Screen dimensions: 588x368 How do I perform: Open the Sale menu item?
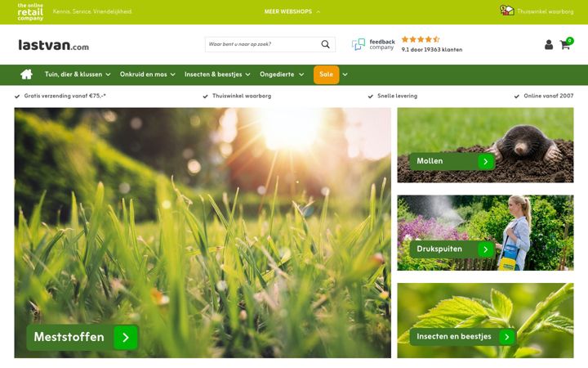(x=326, y=74)
